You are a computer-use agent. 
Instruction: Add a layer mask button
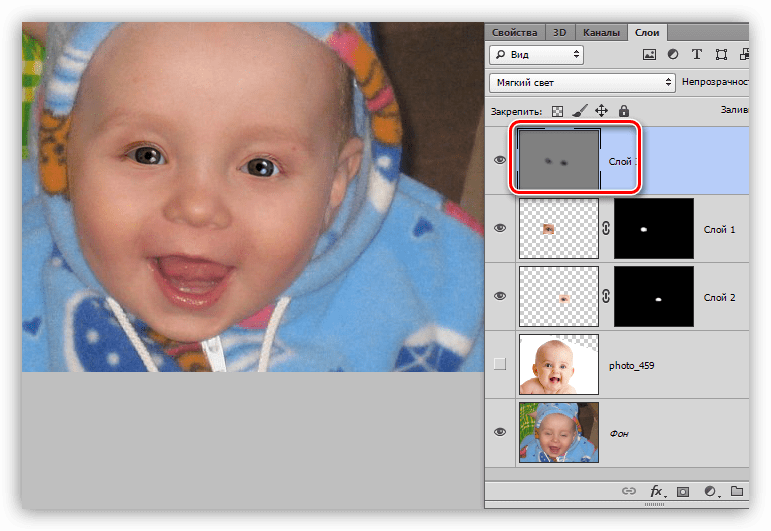pos(683,491)
